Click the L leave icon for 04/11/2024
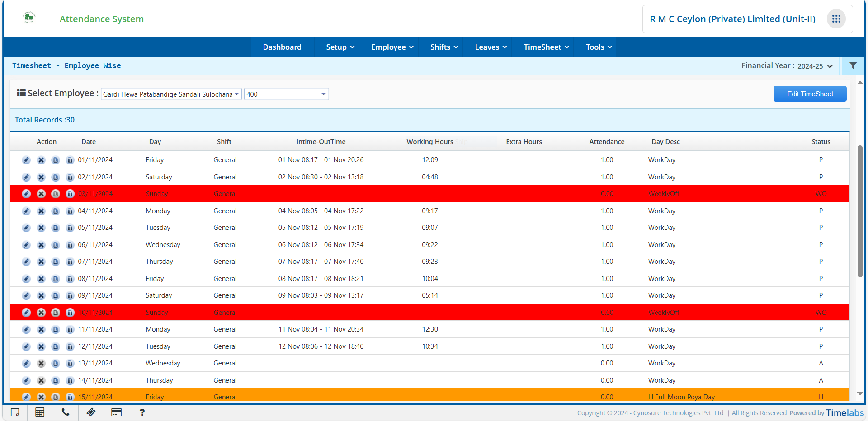Viewport: 868px width, 421px height. (x=56, y=211)
